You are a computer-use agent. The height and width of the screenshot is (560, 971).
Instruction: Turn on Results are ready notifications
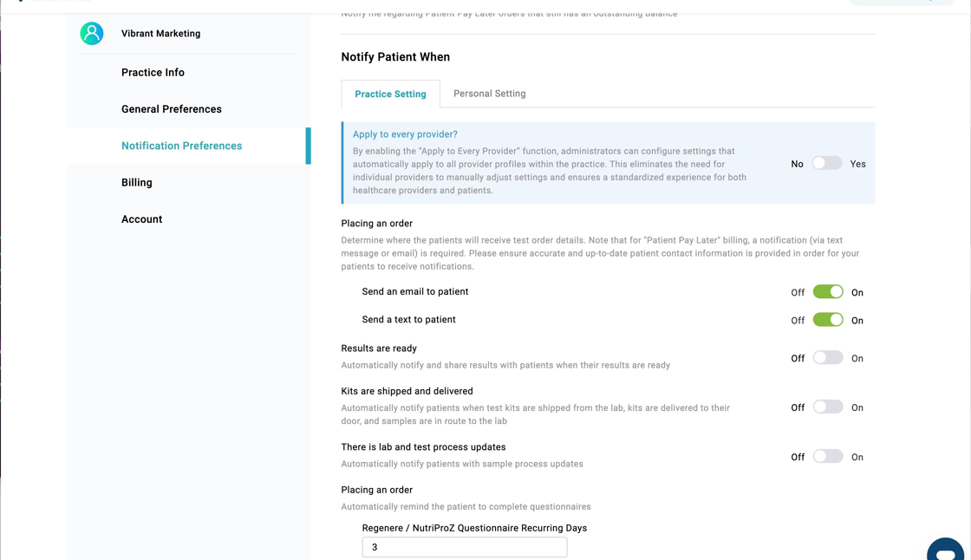(828, 358)
